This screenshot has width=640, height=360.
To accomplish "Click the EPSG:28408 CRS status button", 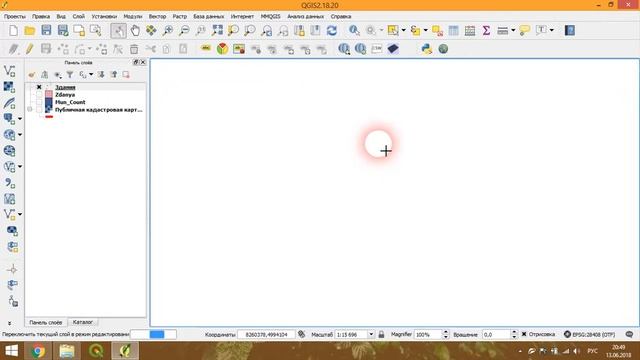I will pyautogui.click(x=589, y=334).
